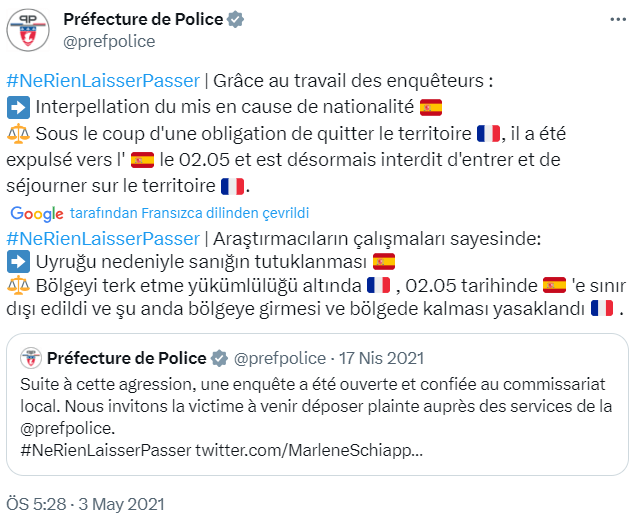Click the tweet timestamp ÖS 5:28 · 3 May 2021
This screenshot has width=635, height=516.
(x=84, y=504)
